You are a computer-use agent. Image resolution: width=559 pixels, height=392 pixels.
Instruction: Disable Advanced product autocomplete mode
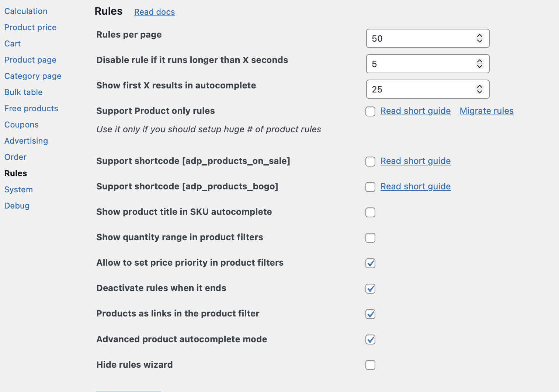(370, 339)
